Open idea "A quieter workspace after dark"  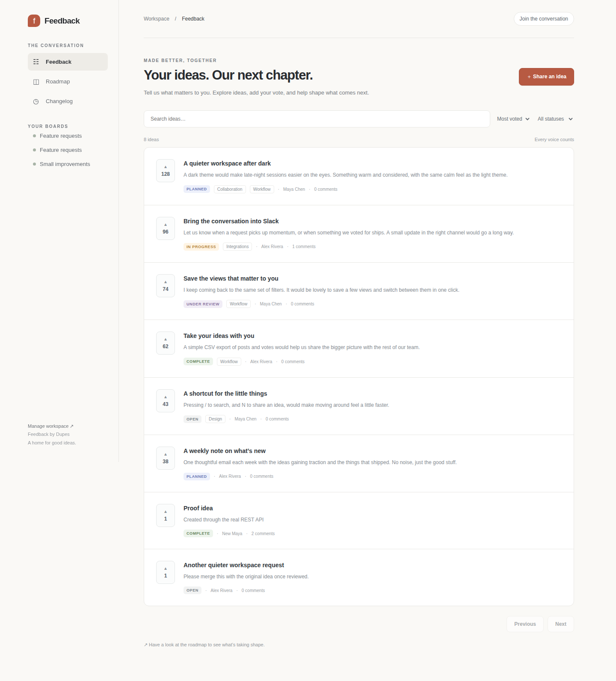tap(227, 163)
